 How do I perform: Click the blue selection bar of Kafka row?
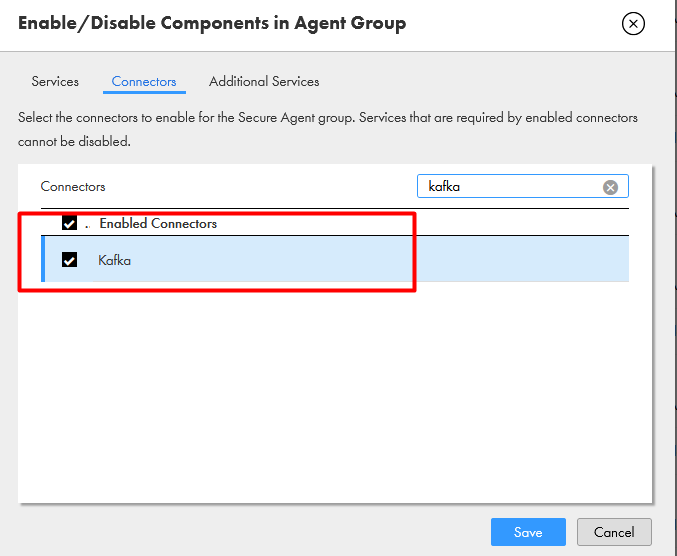pos(43,259)
